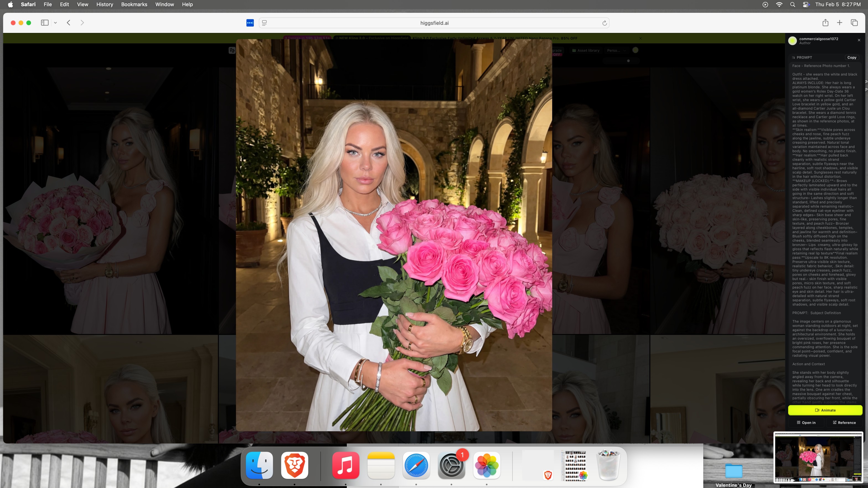Open Control Center in menu bar

(x=806, y=4)
